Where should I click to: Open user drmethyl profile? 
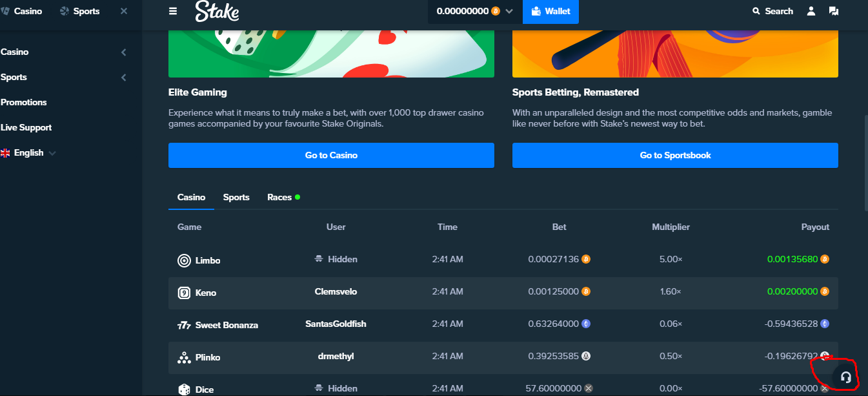[x=336, y=356]
